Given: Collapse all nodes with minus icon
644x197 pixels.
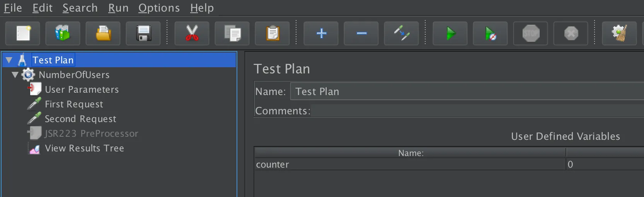Looking at the screenshot, I should (361, 34).
